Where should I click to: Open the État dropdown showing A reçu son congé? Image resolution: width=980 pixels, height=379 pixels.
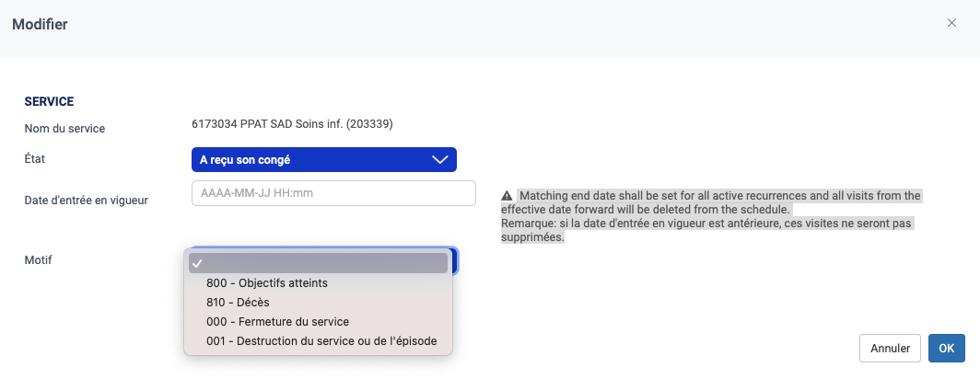coord(324,160)
